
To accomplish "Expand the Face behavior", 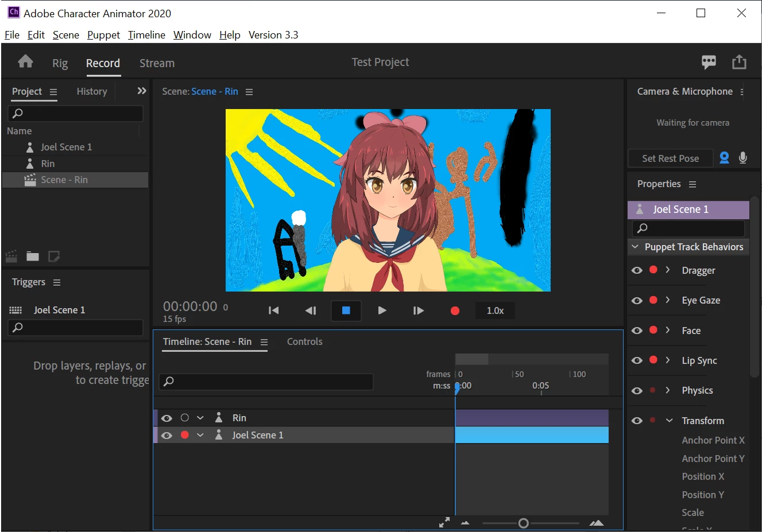I will pyautogui.click(x=668, y=330).
